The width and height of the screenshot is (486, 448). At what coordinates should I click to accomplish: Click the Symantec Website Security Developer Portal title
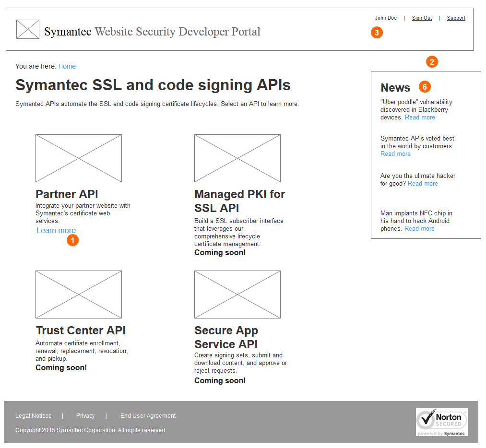click(x=152, y=32)
